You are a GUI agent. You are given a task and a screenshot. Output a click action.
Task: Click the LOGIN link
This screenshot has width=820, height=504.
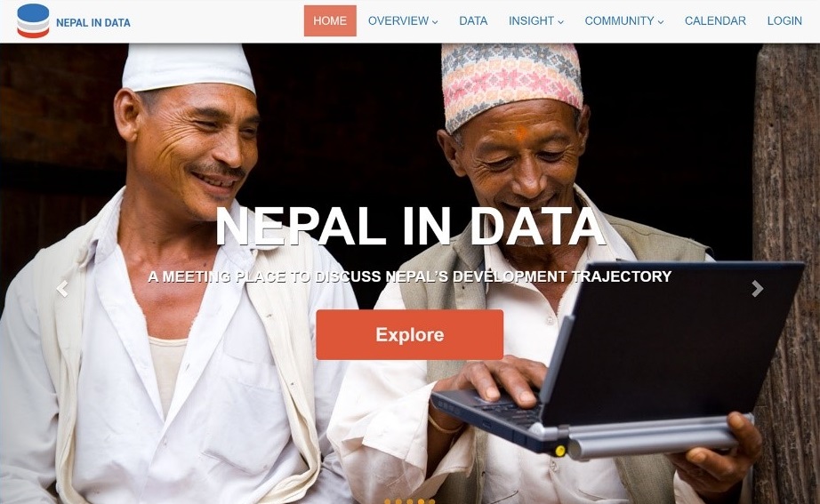(784, 21)
